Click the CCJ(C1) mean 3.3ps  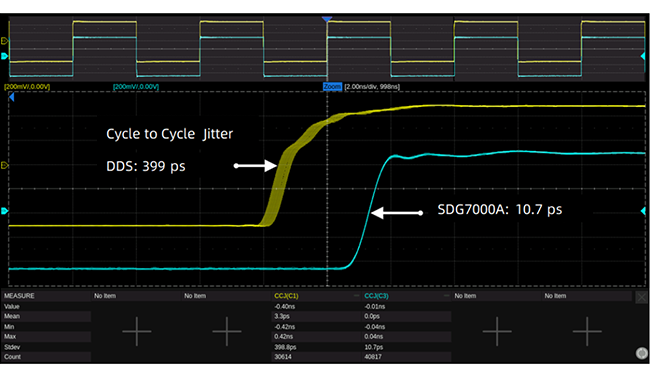(282, 316)
